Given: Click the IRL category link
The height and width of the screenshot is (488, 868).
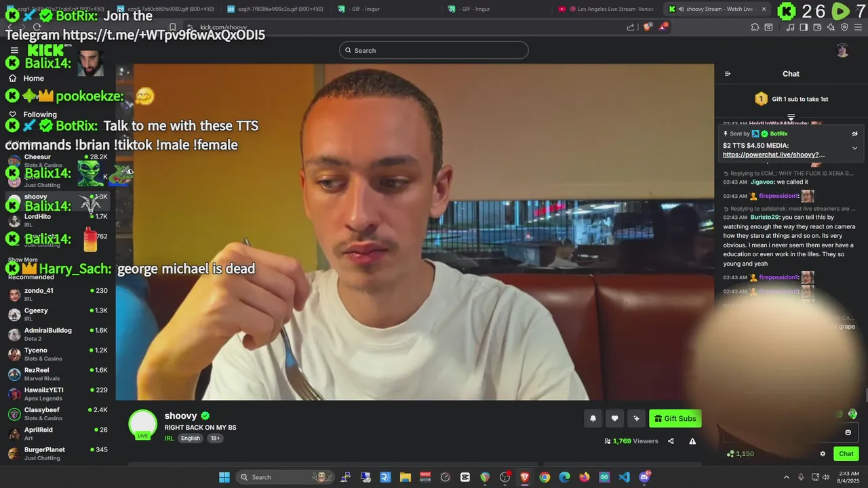Looking at the screenshot, I should pyautogui.click(x=169, y=438).
